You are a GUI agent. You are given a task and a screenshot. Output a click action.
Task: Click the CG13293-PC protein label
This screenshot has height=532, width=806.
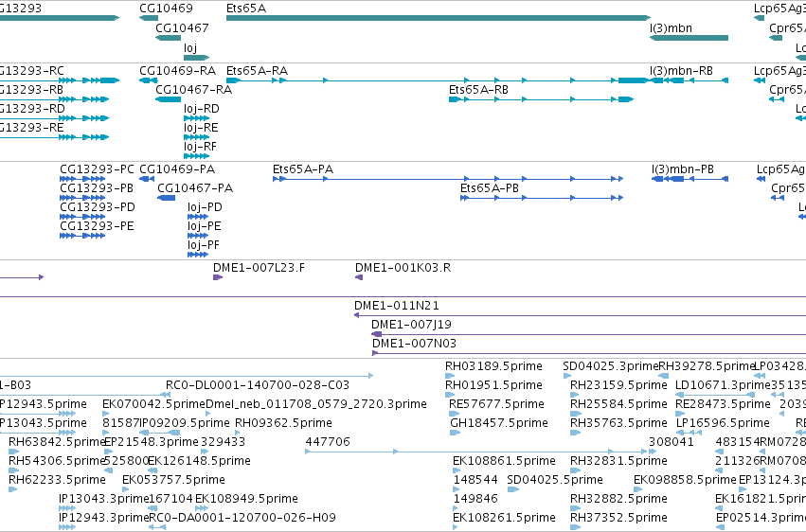pyautogui.click(x=97, y=168)
